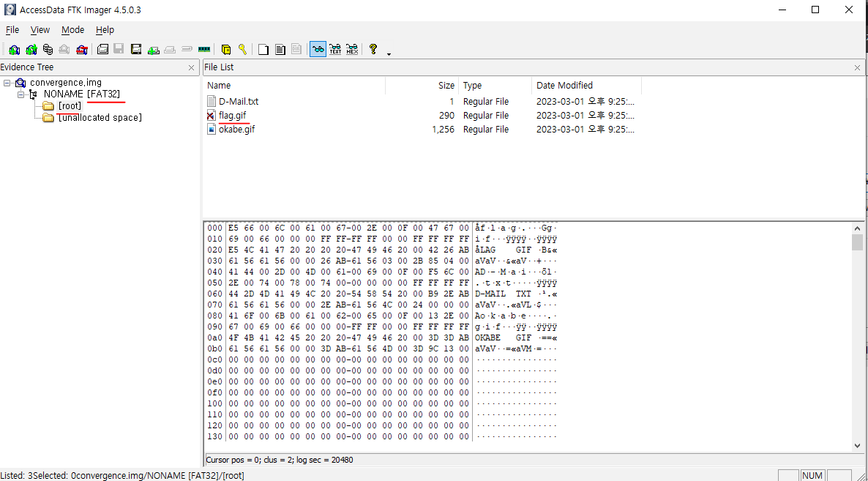868x481 pixels.
Task: Click the Add Evidence Item toolbar icon
Action: click(15, 49)
